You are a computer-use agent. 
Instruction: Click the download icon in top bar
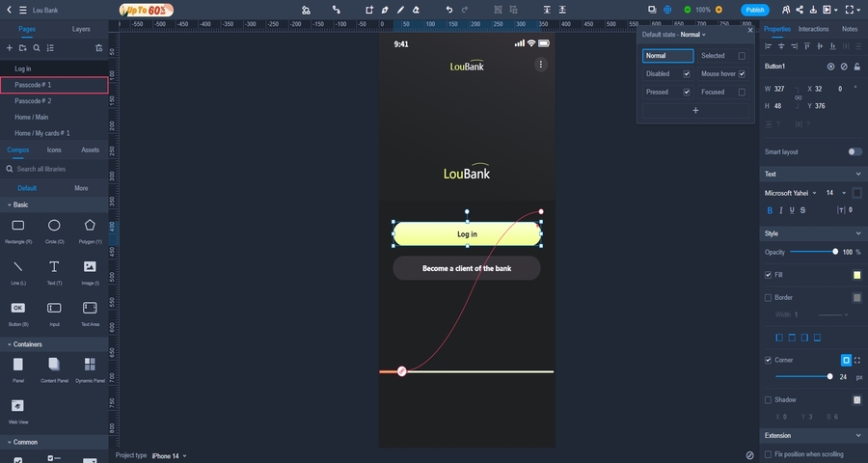[x=813, y=10]
